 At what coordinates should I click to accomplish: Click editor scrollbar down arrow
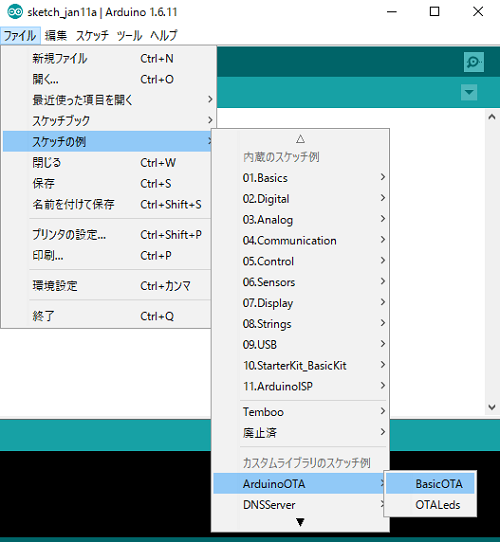pyautogui.click(x=492, y=407)
